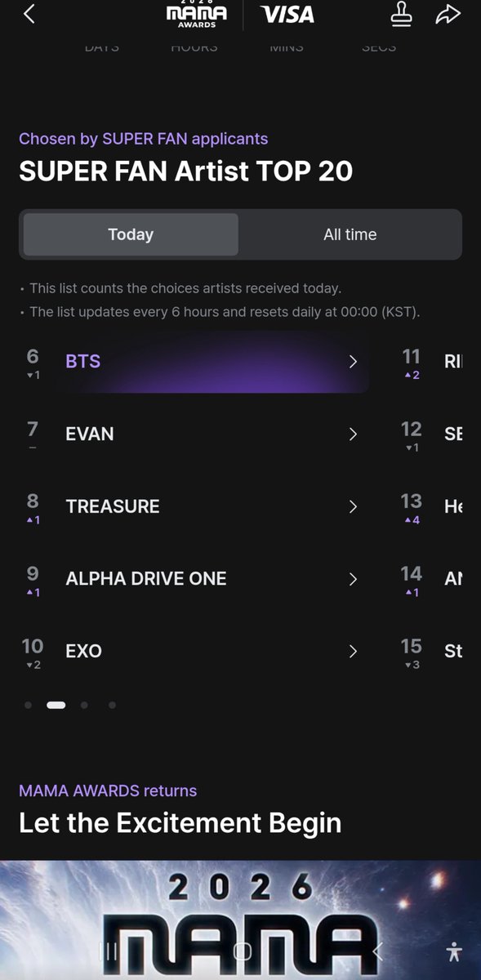The height and width of the screenshot is (980, 481).
Task: Expand TREASURE entry chevron
Action: tap(353, 506)
